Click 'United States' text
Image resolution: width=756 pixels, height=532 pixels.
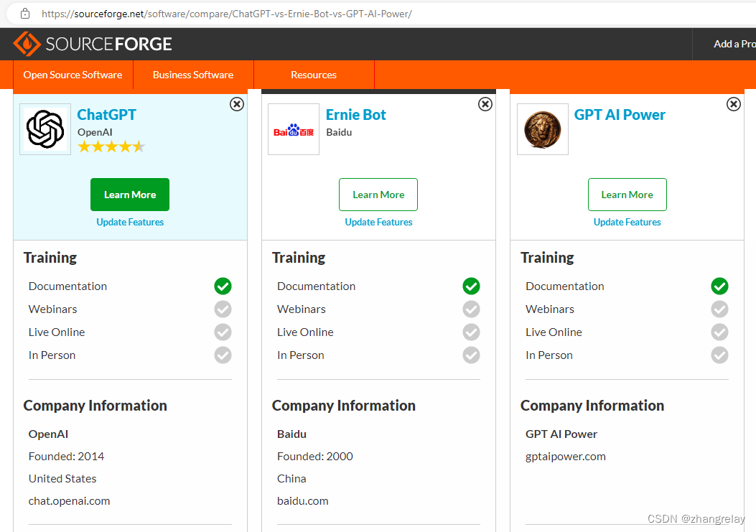point(62,478)
